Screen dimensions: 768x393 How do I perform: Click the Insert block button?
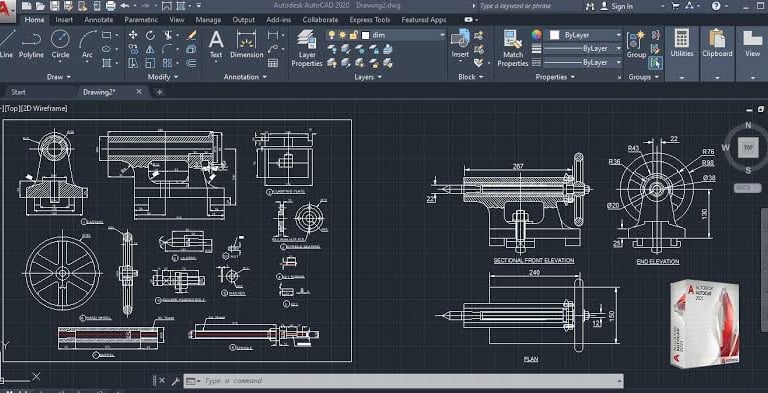pyautogui.click(x=460, y=44)
